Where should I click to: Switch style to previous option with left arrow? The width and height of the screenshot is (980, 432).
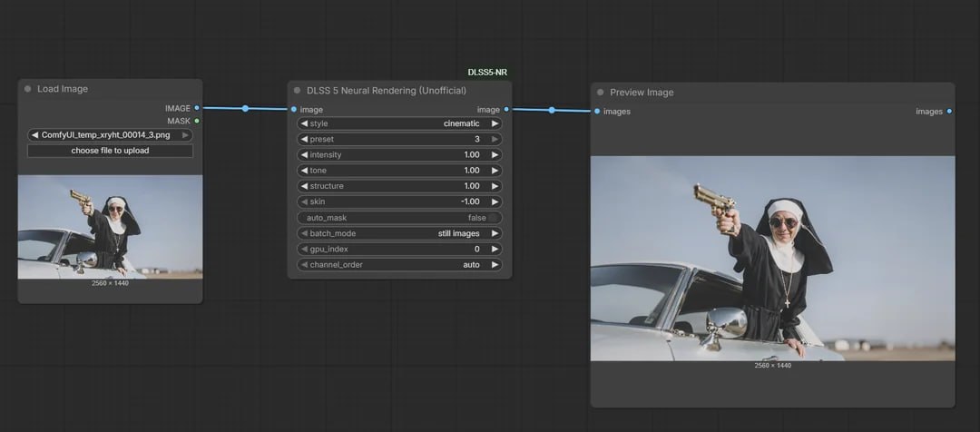coord(304,123)
